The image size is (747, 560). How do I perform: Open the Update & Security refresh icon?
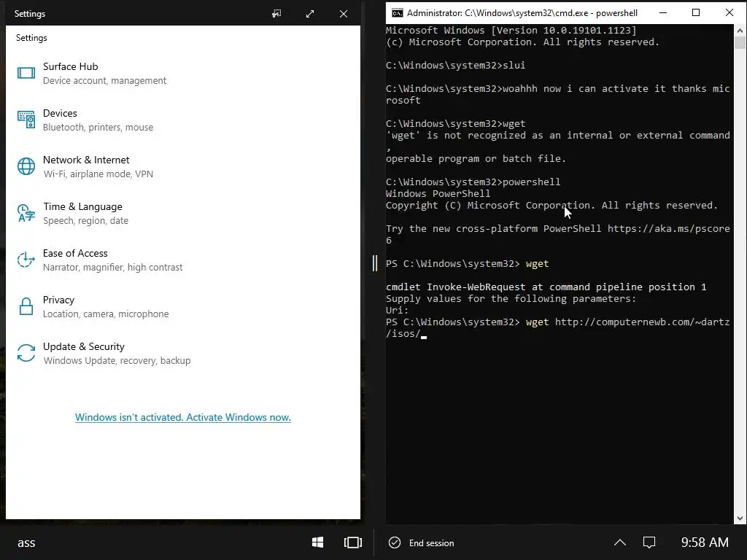(26, 353)
